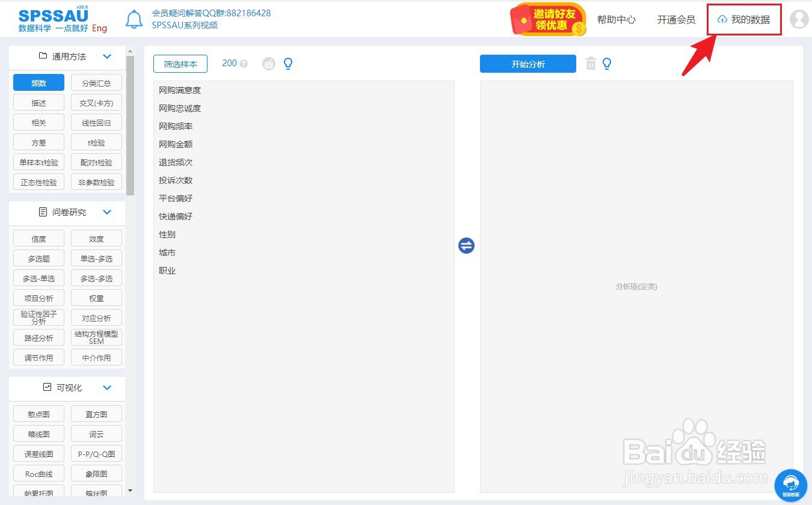The image size is (812, 505).
Task: Select the 路径分析 method
Action: pyautogui.click(x=38, y=338)
